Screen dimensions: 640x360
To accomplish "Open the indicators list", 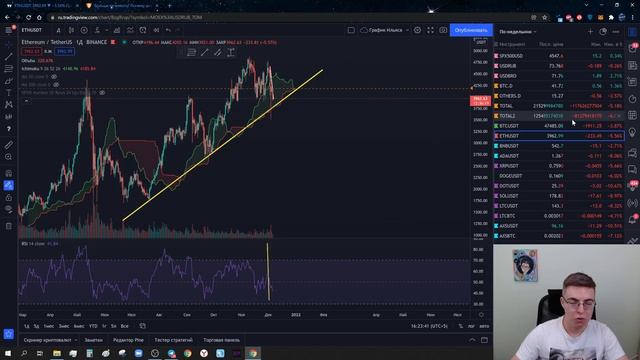I will pyautogui.click(x=97, y=30).
